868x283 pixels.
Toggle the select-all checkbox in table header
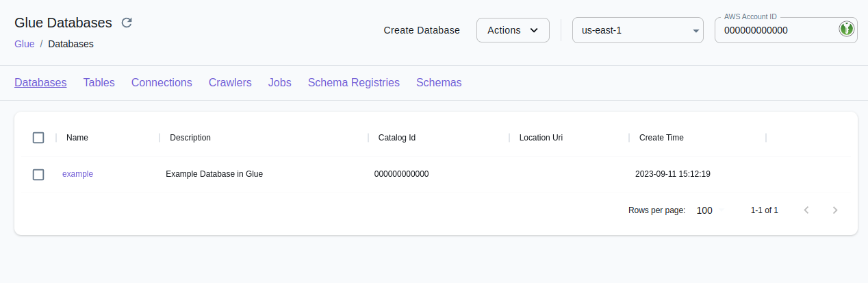pyautogui.click(x=38, y=138)
